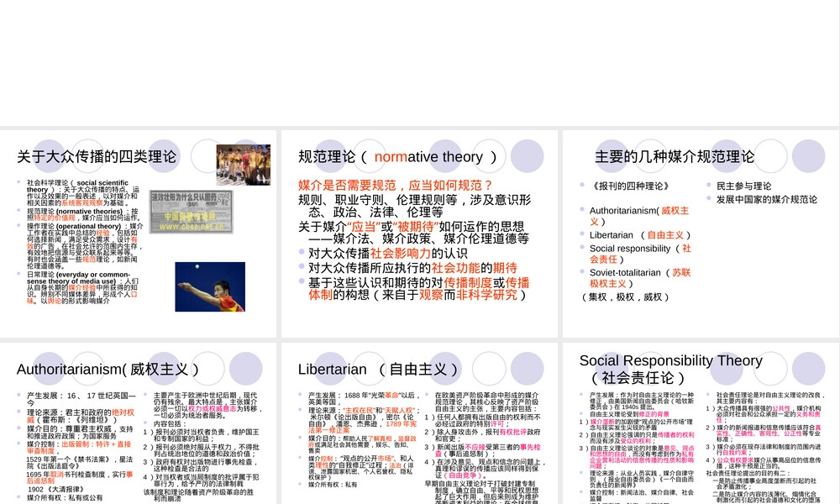Click bullet Soviet-totalitarian（苏联极权主义）

(x=640, y=278)
